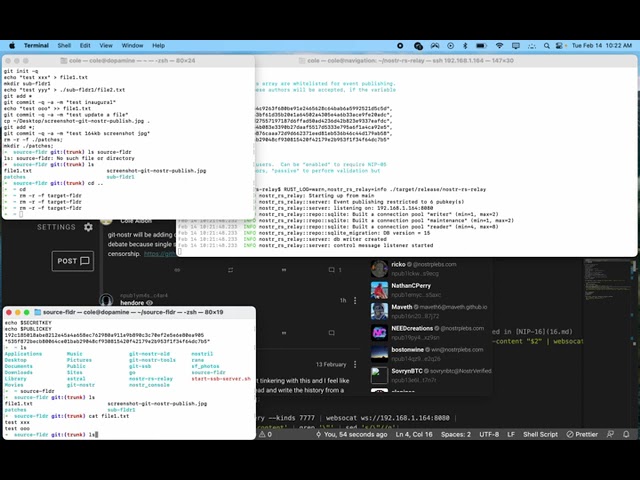Click 'git-nostr-tools' folder in listing
The width and height of the screenshot is (640, 480).
click(152, 360)
